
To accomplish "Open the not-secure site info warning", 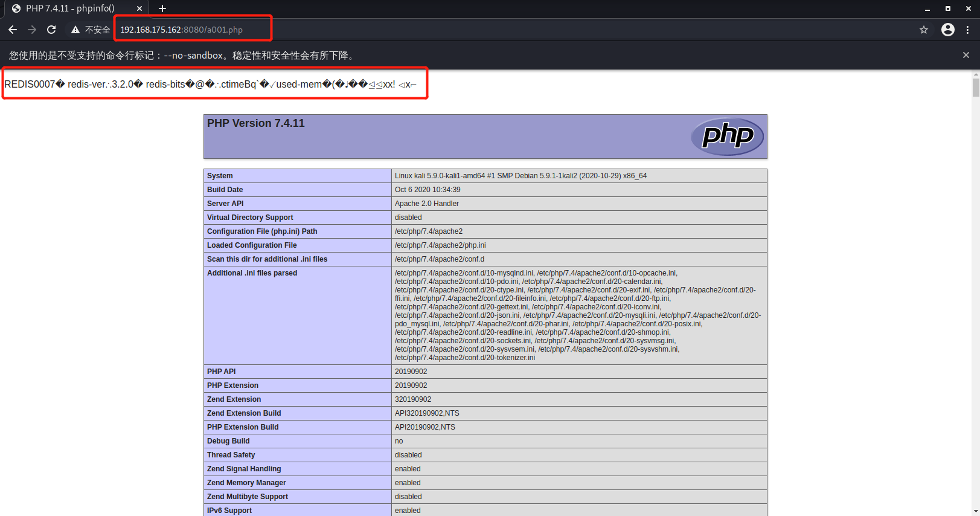I will [90, 30].
